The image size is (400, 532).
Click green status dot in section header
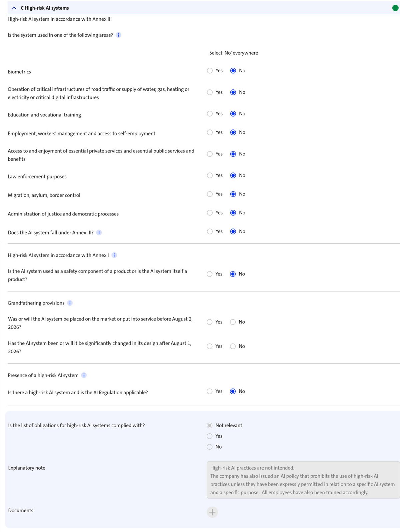[x=395, y=8]
